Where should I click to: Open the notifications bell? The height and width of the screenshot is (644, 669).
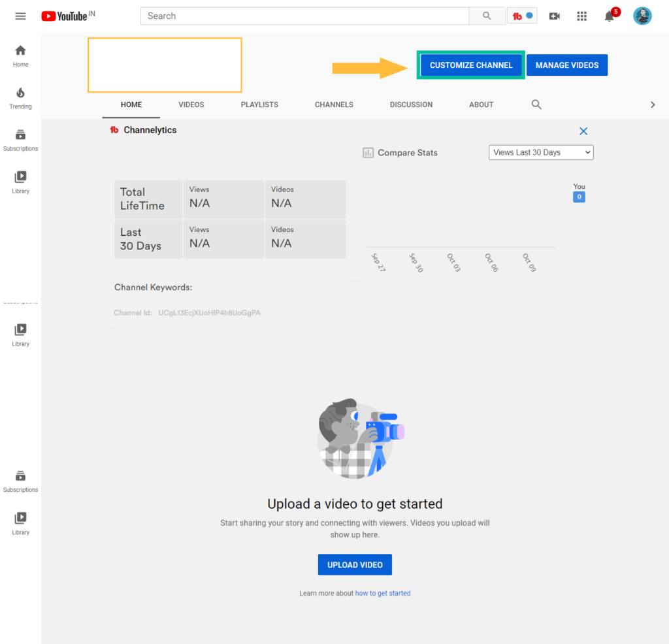(610, 16)
